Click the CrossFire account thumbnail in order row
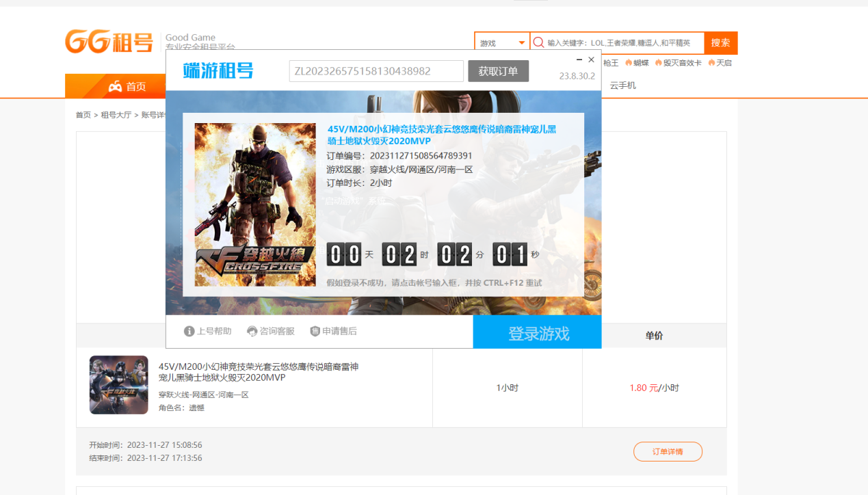868x495 pixels. (119, 385)
